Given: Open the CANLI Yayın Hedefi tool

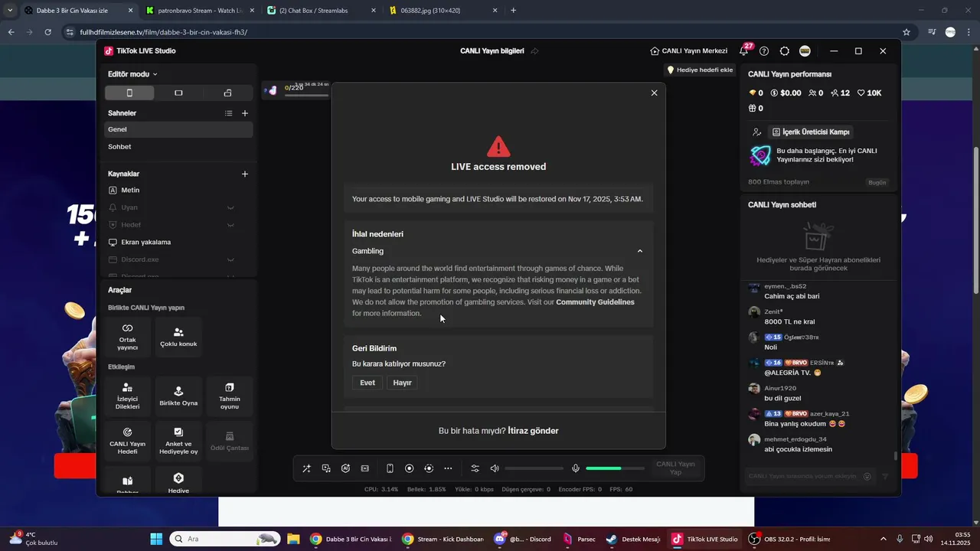Looking at the screenshot, I should pyautogui.click(x=128, y=441).
